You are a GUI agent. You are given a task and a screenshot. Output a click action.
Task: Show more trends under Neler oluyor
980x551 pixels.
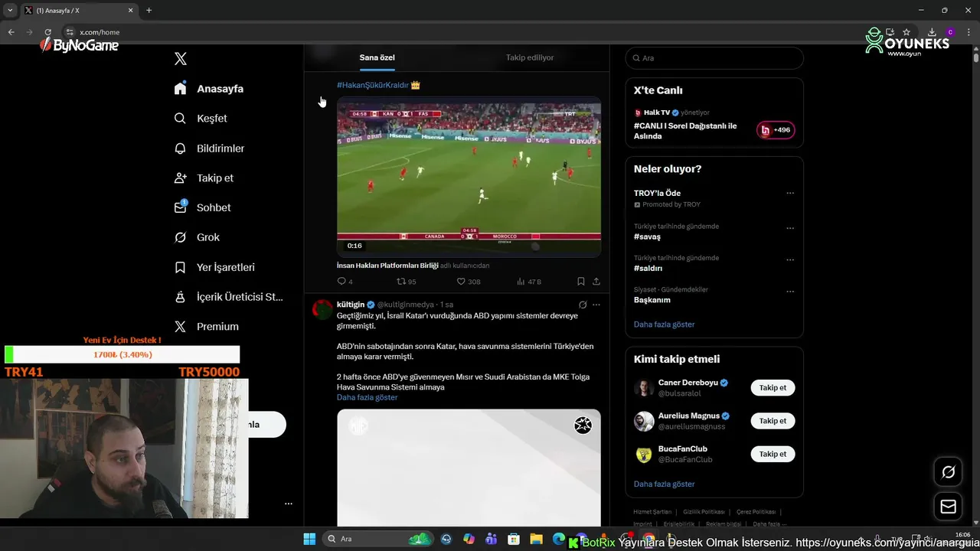(x=664, y=324)
